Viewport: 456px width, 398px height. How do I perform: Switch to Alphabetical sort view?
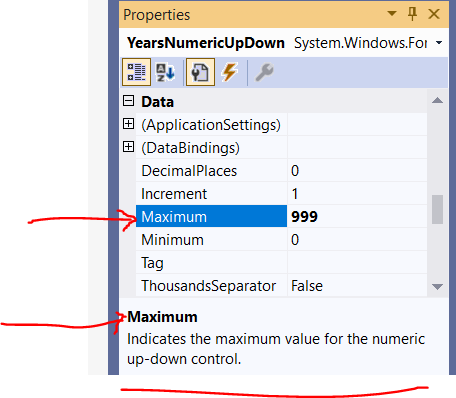tap(165, 72)
